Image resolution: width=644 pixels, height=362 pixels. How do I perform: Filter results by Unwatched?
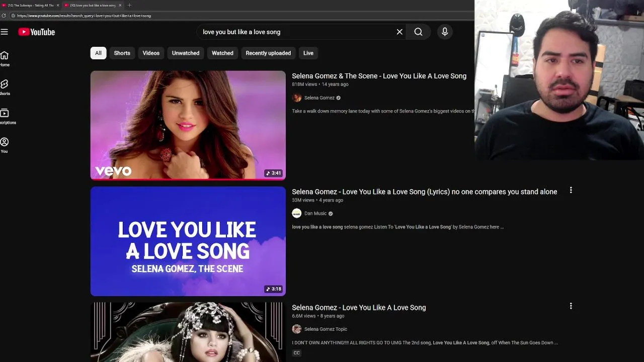(186, 53)
